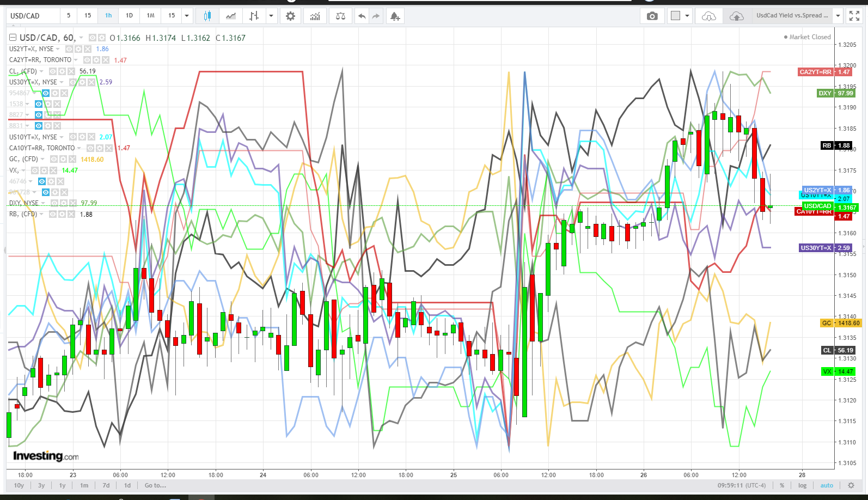This screenshot has width=868, height=500.
Task: Collapse the USD/CAD legend
Action: point(13,38)
